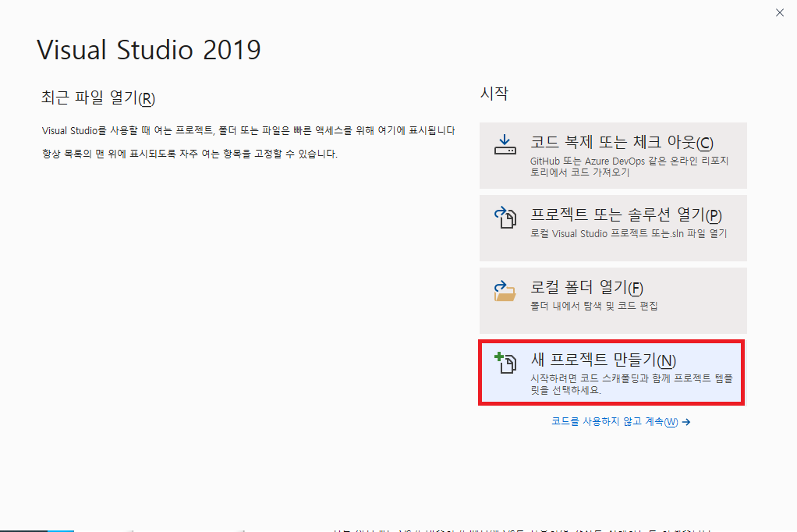Click the clone or checkout code download icon
Screen dimensions: 797x532
(505, 144)
